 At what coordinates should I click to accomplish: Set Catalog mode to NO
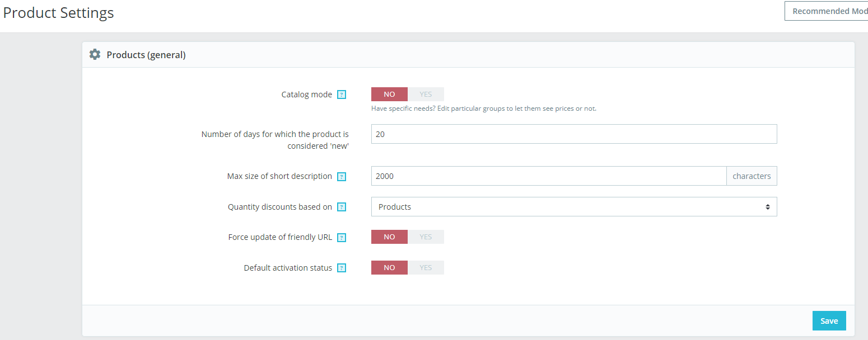pyautogui.click(x=389, y=95)
